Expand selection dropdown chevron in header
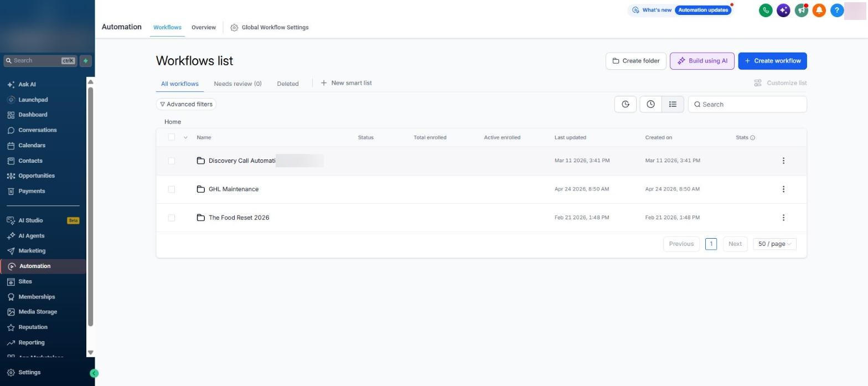 (185, 137)
